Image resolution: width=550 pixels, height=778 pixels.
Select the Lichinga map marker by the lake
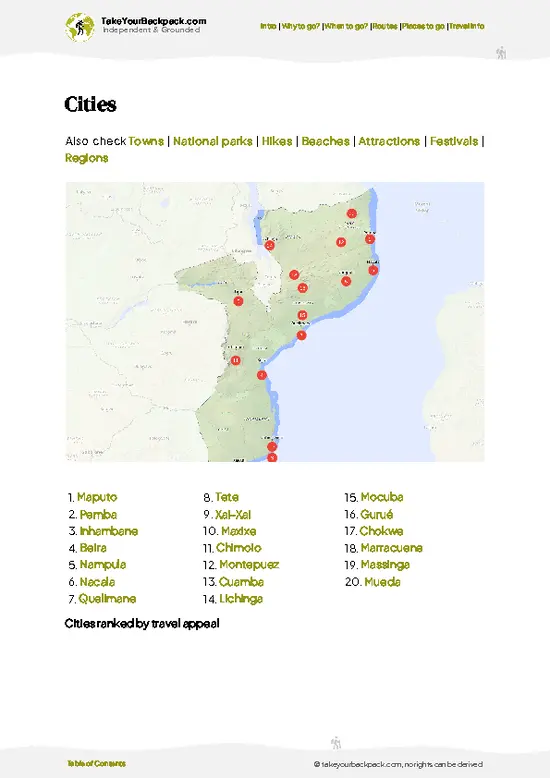tap(270, 245)
